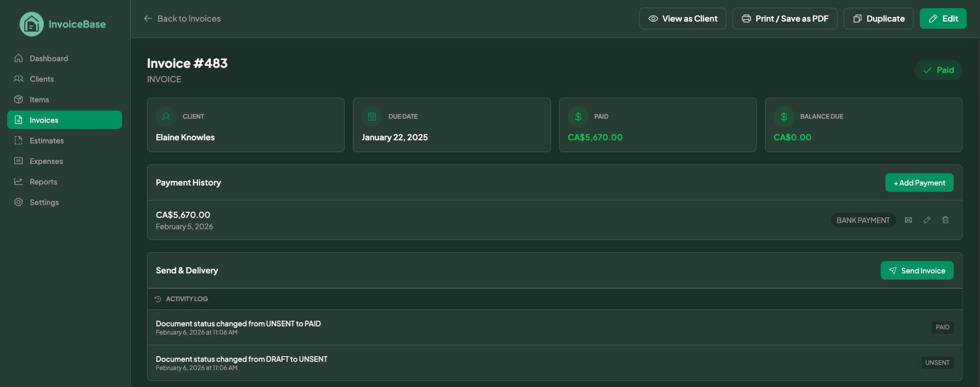Image resolution: width=980 pixels, height=387 pixels.
Task: Duplicate this invoice
Action: [x=878, y=19]
